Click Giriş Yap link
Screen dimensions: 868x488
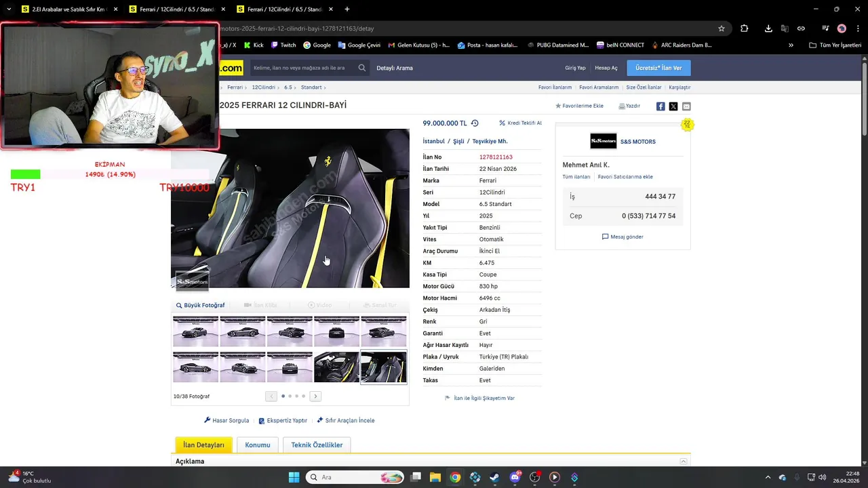pyautogui.click(x=575, y=68)
